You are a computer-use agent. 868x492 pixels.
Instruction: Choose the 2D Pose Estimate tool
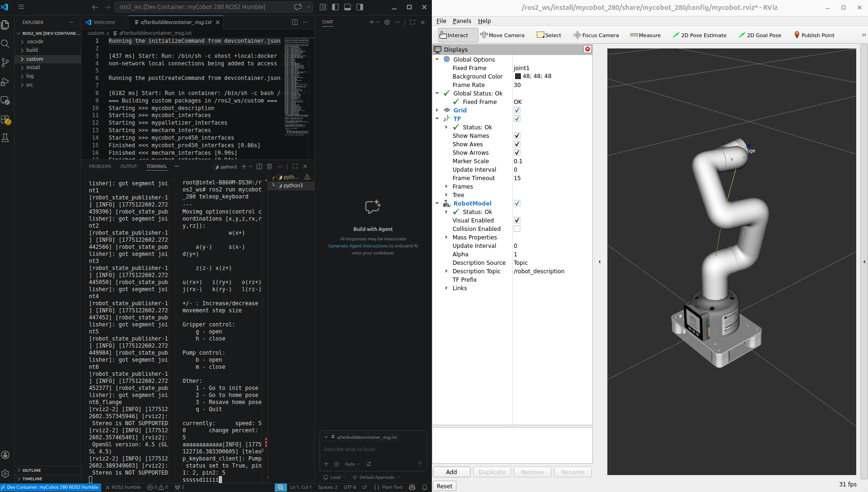(x=700, y=35)
